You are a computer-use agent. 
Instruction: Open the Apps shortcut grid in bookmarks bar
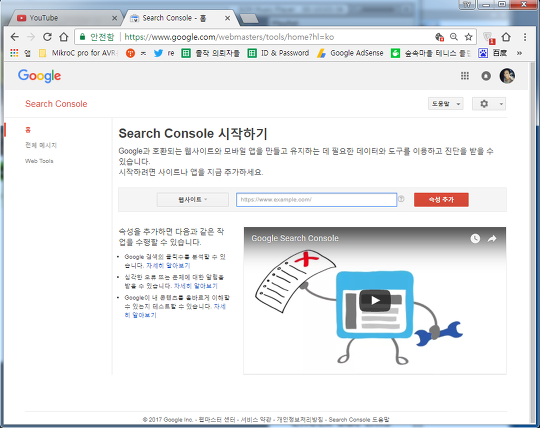[x=14, y=53]
